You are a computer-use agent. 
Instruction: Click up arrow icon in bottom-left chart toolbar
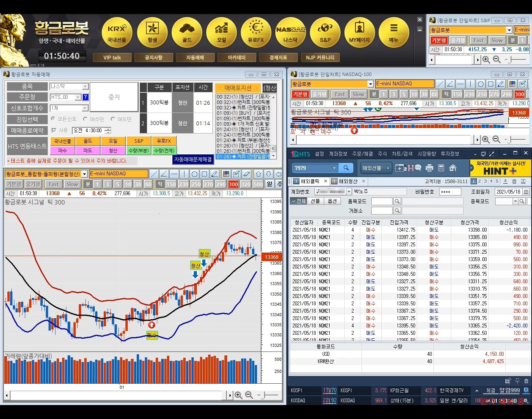[x=259, y=174]
